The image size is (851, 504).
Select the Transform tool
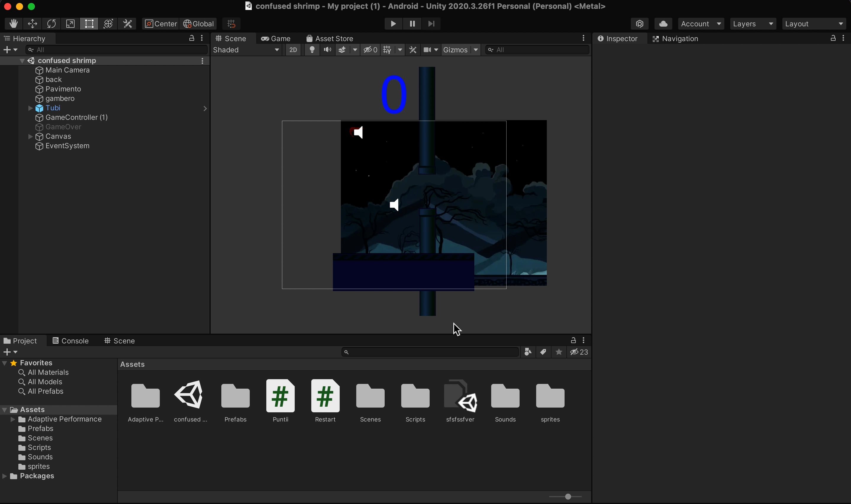[108, 24]
